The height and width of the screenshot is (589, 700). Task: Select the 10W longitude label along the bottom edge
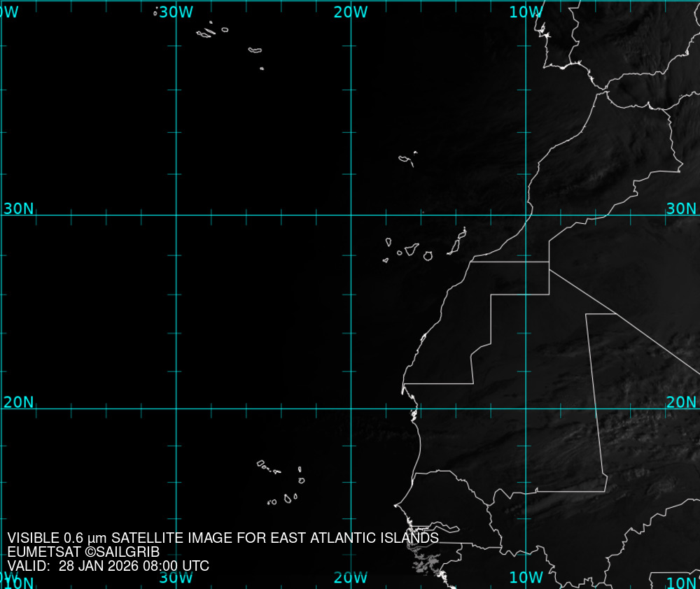pyautogui.click(x=525, y=578)
